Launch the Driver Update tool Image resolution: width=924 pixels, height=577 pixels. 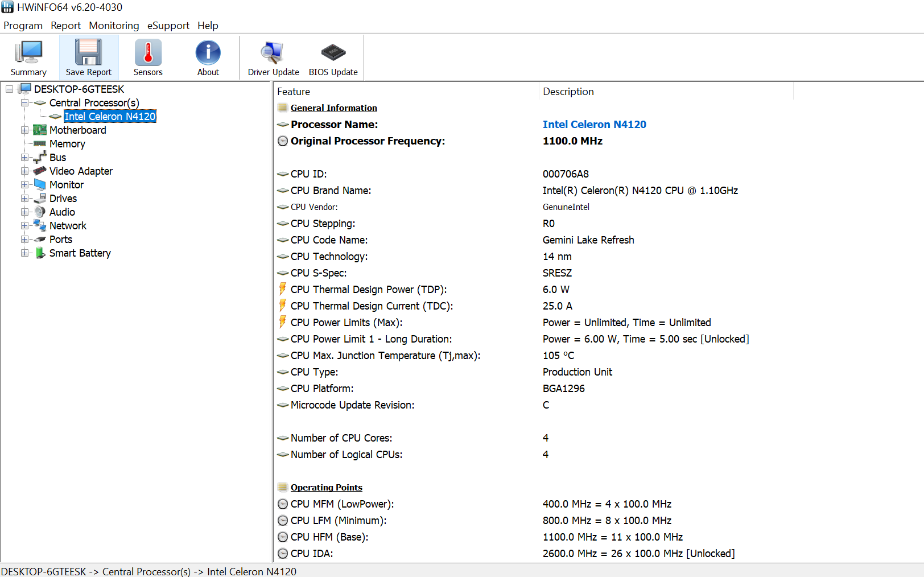click(273, 57)
